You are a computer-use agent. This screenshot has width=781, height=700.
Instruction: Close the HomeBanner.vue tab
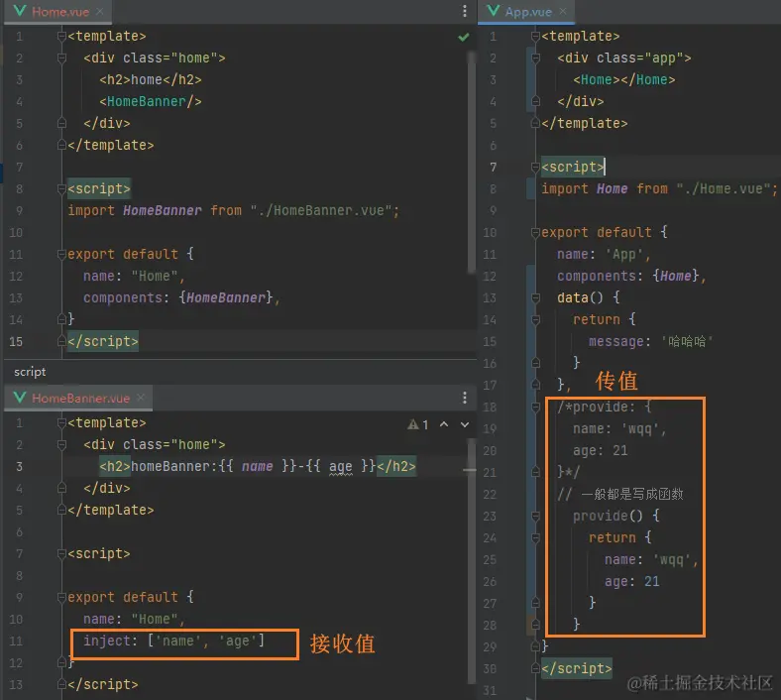point(141,397)
